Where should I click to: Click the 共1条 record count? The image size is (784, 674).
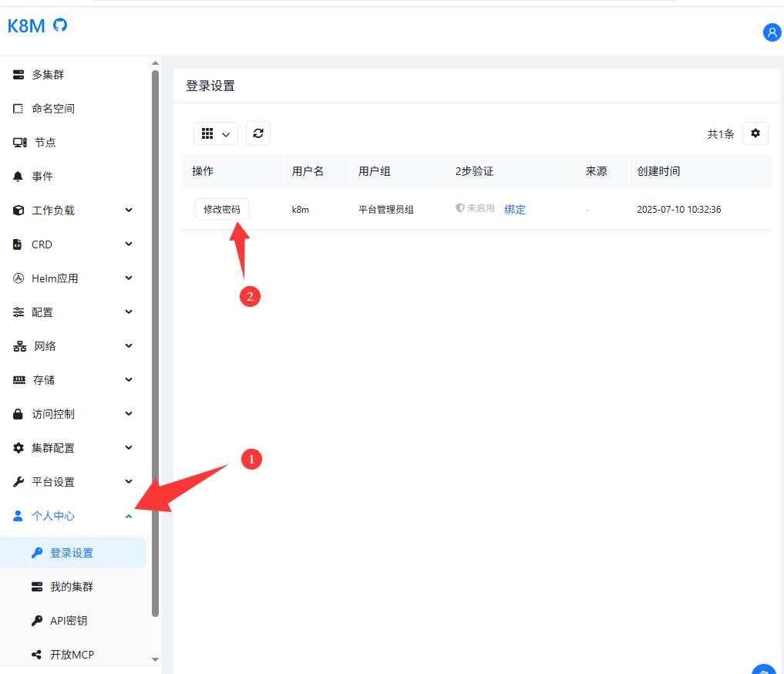point(721,134)
